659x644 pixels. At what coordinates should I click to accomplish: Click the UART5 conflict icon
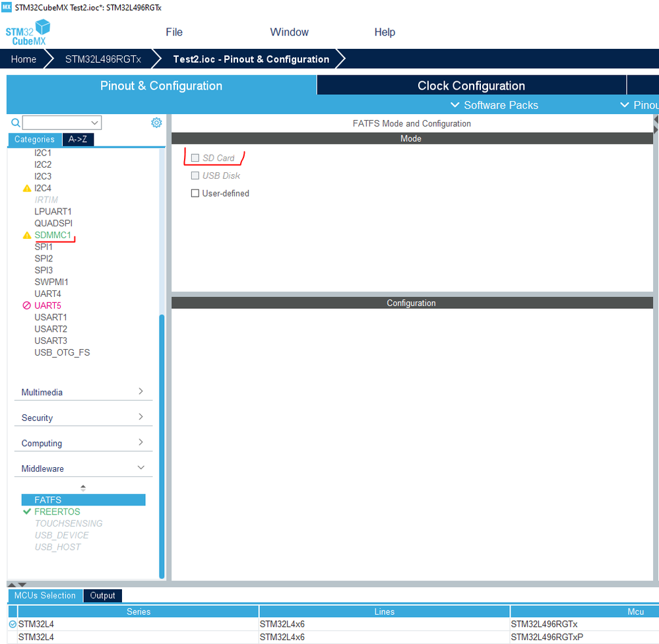click(x=26, y=306)
